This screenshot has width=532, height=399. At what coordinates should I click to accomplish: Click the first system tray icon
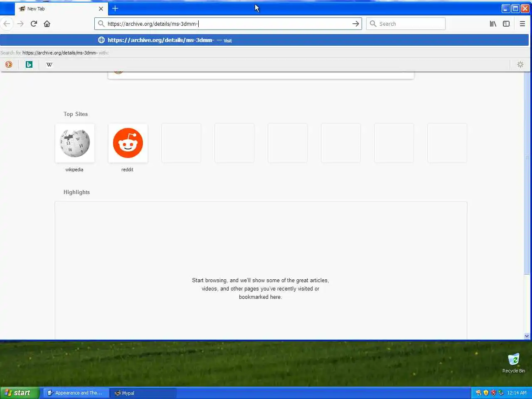click(478, 393)
